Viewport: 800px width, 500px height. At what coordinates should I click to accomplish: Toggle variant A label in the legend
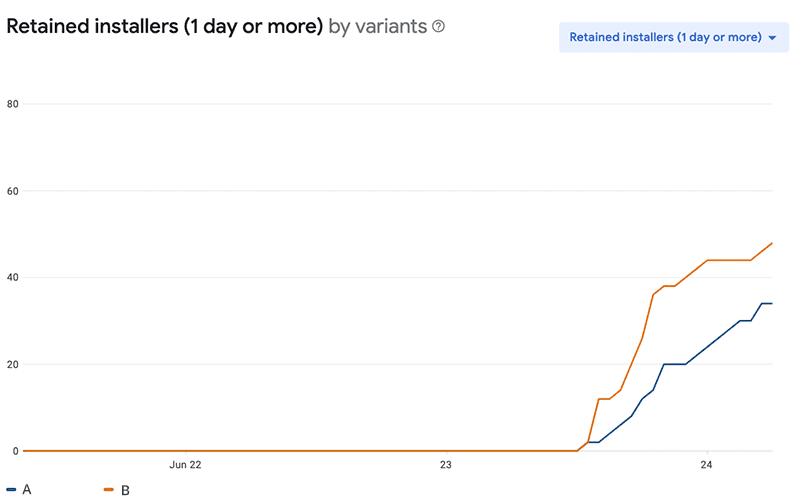coord(26,490)
